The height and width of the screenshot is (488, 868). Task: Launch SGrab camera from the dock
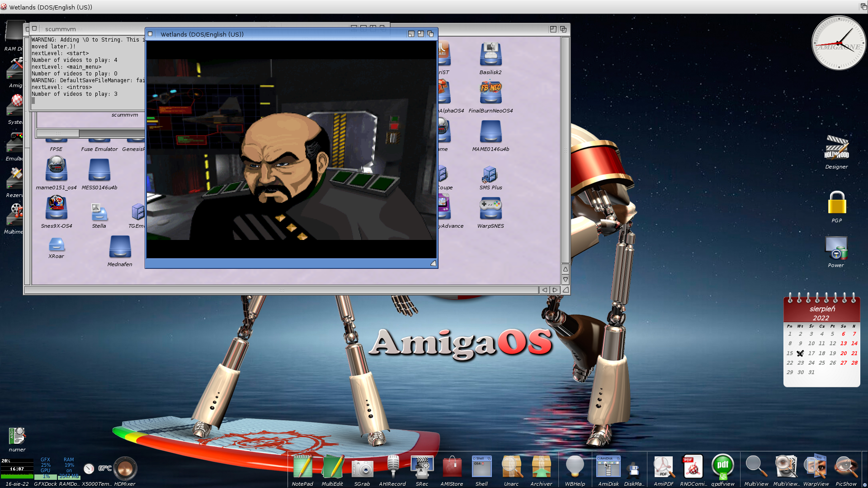(362, 469)
